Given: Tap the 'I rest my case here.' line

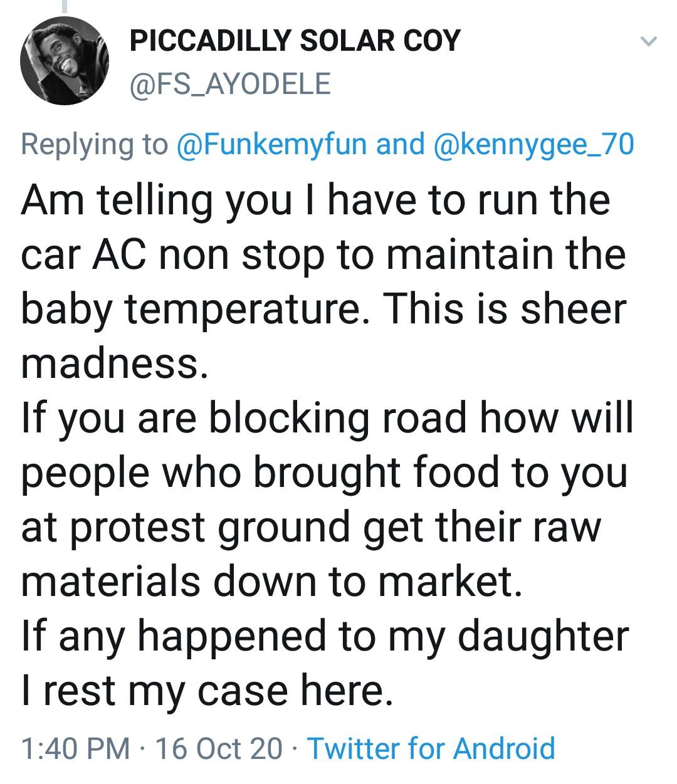Looking at the screenshot, I should tap(207, 690).
